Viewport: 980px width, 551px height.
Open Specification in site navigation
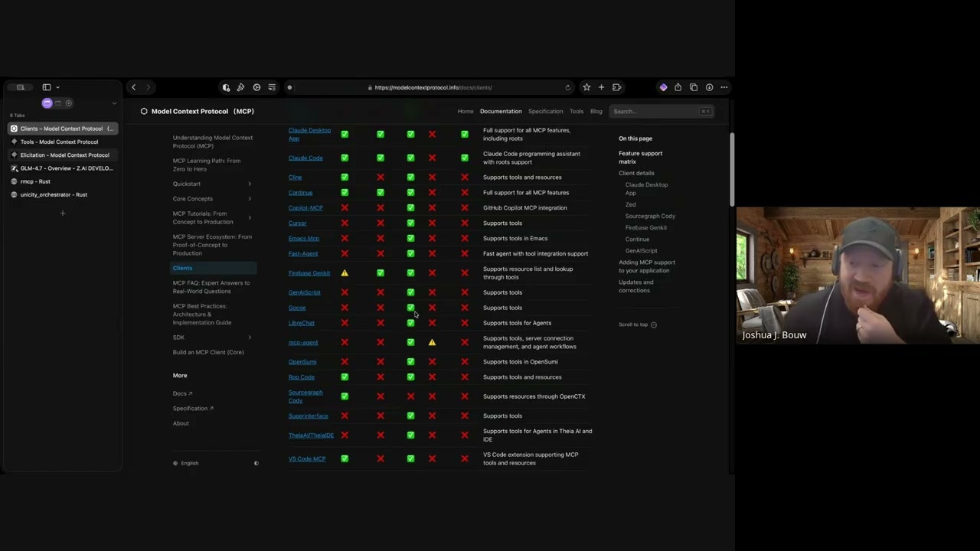(545, 112)
